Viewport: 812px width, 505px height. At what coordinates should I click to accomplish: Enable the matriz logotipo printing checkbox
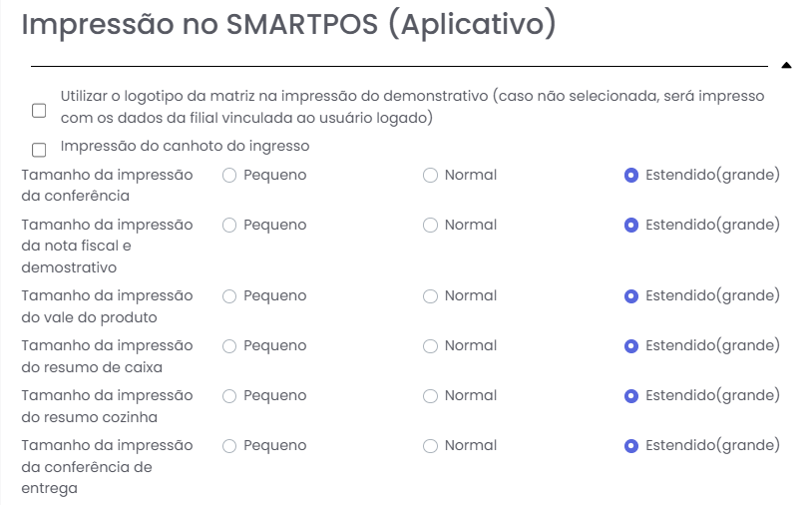tap(39, 110)
